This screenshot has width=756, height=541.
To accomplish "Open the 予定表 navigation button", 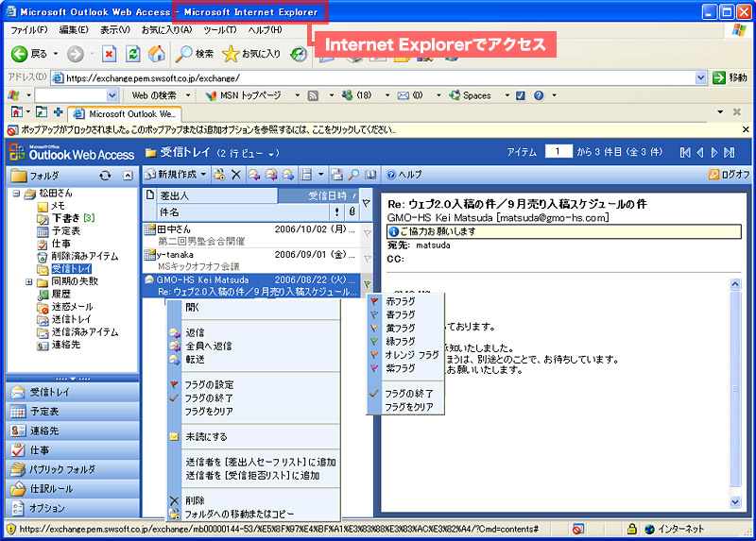I will (x=73, y=412).
